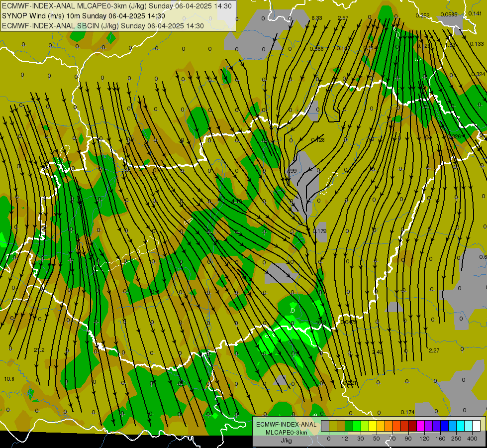The image size is (487, 448).
Task: Click the 0.326 value on the map
Action: [454, 136]
